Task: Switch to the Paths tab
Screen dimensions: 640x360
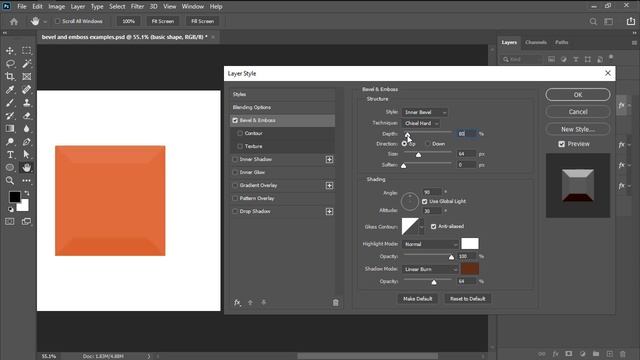Action: pyautogui.click(x=562, y=42)
